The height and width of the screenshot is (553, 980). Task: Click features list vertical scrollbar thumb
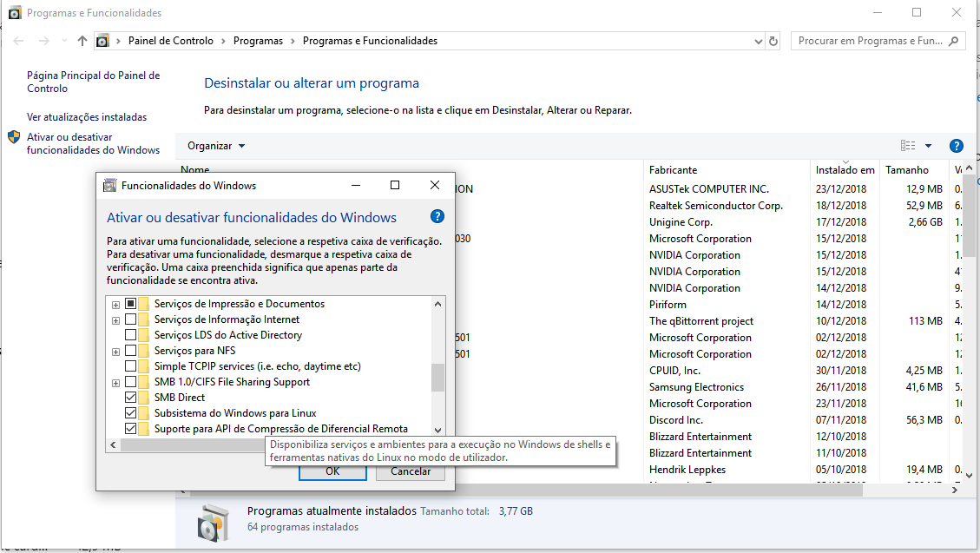click(x=437, y=378)
